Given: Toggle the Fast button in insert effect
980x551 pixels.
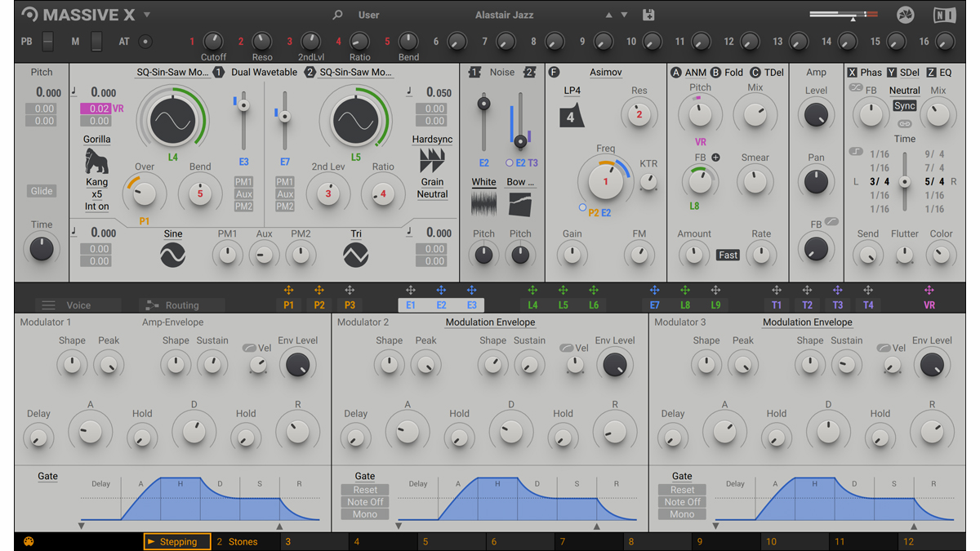Looking at the screenshot, I should click(x=728, y=255).
